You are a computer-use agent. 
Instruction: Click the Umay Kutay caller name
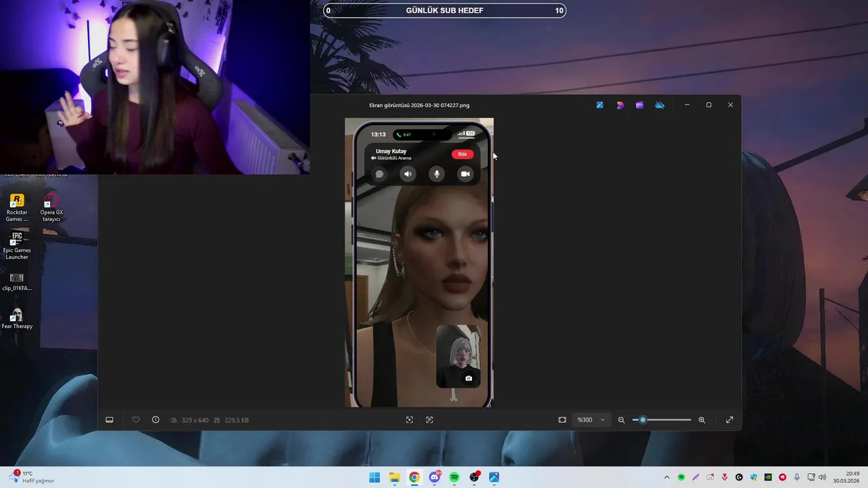click(391, 151)
